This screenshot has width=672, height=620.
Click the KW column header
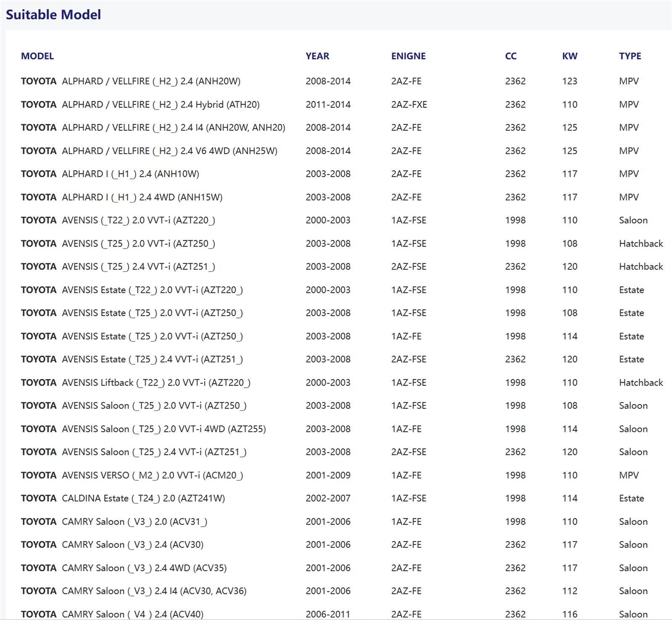click(570, 56)
